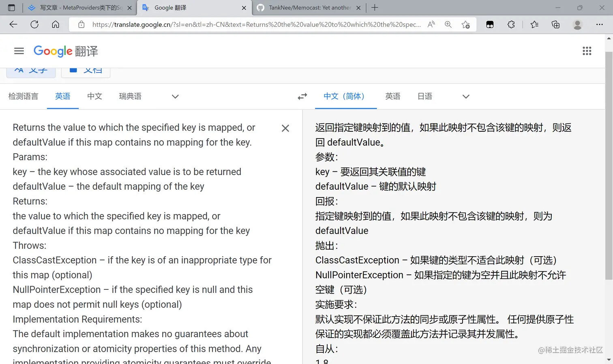Click the translated heading '参数:'

327,157
